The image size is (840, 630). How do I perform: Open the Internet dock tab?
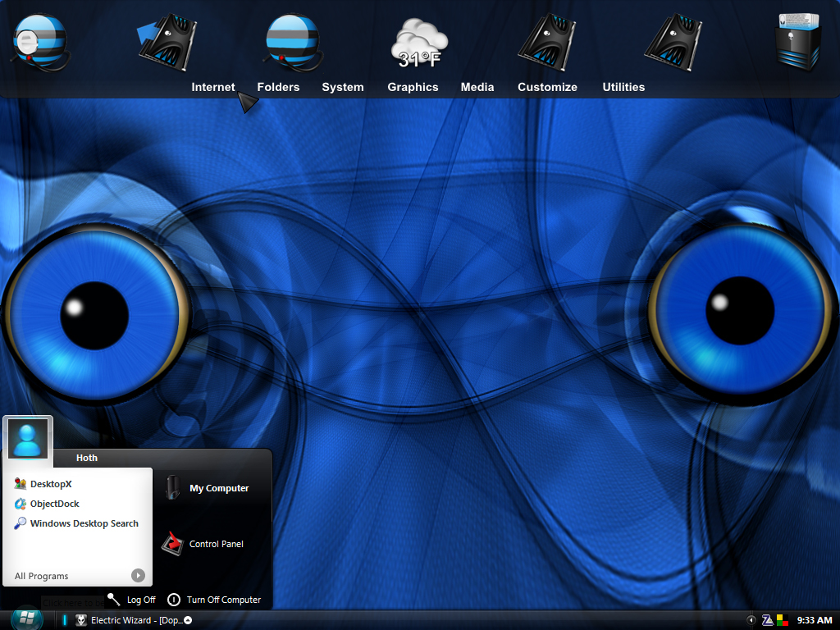[213, 87]
